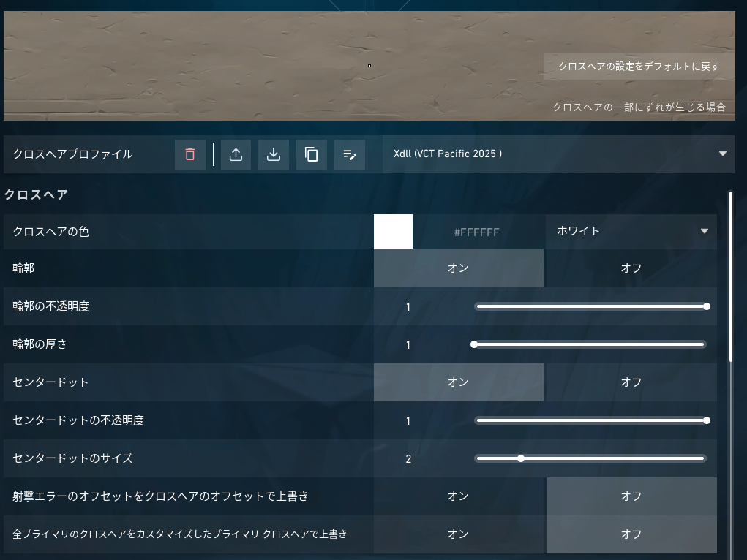This screenshot has width=747, height=560.
Task: Duplicate the crosshair profile with copy icon
Action: [x=312, y=154]
